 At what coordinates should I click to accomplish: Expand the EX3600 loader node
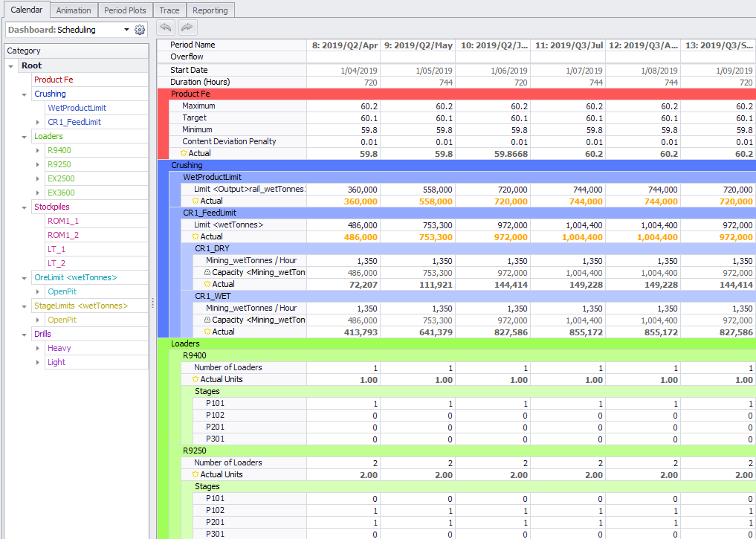tap(39, 193)
